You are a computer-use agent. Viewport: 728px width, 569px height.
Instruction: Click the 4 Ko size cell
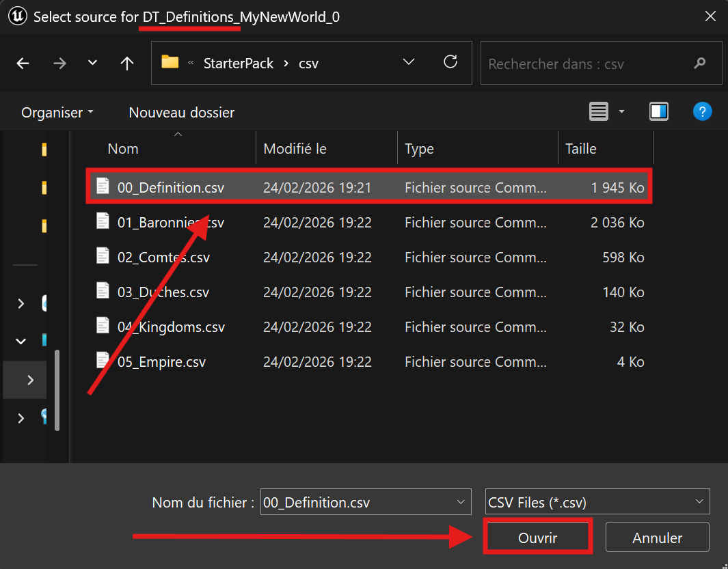630,361
